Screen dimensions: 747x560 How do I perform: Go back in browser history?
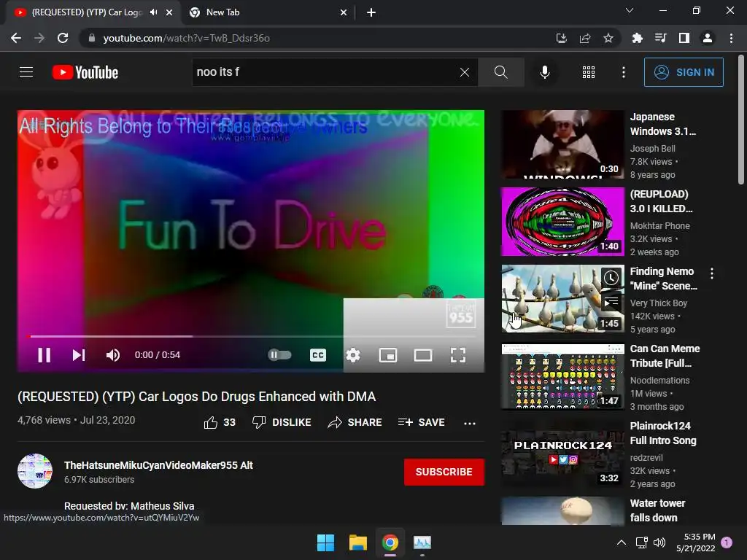click(x=16, y=38)
